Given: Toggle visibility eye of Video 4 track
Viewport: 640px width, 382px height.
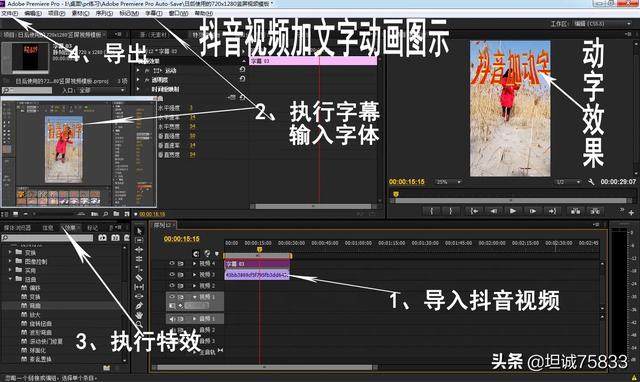Looking at the screenshot, I should coord(172,263).
